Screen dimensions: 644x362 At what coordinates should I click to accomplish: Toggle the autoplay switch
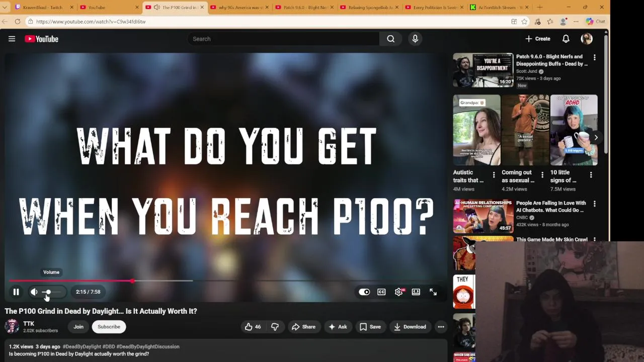[364, 292]
